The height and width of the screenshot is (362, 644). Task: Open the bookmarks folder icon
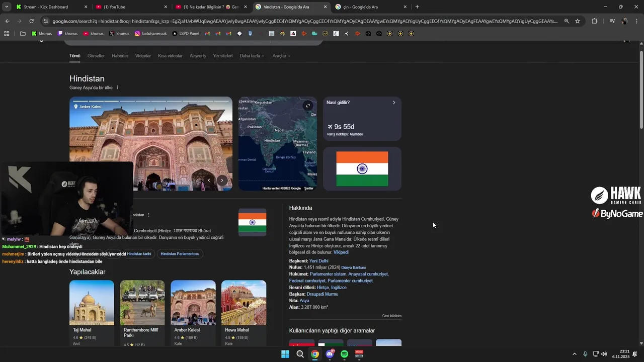pyautogui.click(x=23, y=34)
